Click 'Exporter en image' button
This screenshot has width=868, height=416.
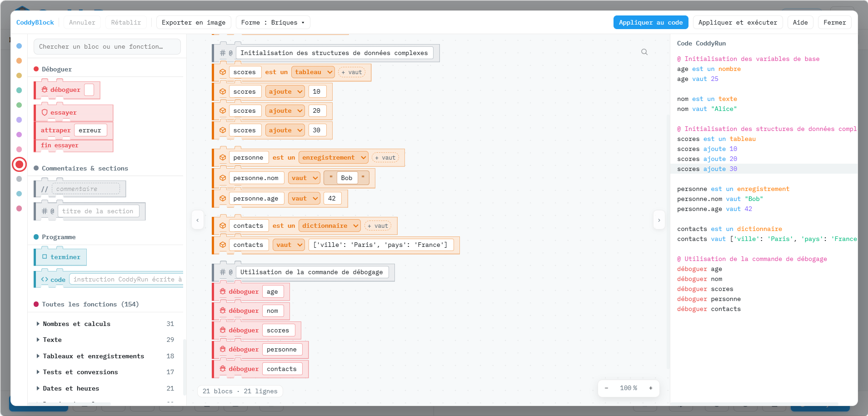tap(194, 22)
